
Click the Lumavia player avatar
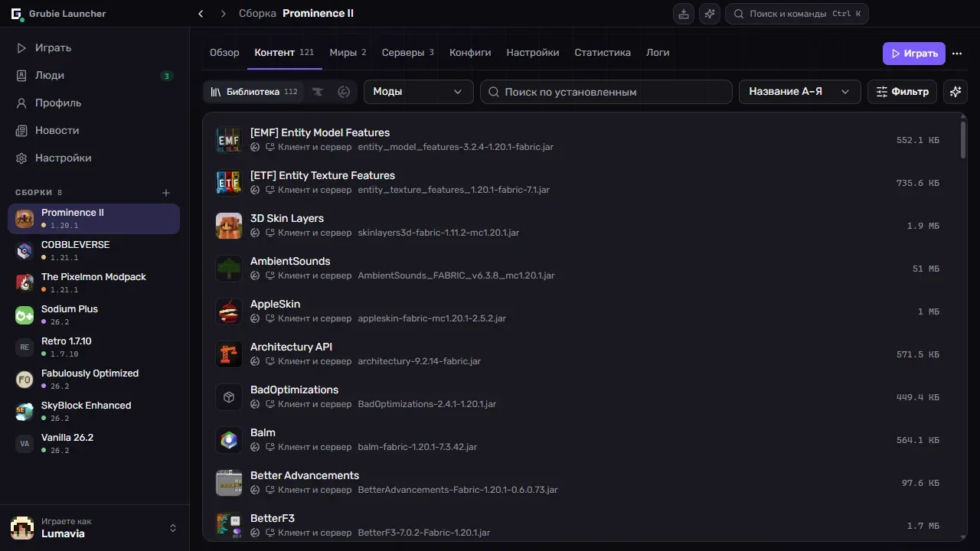pyautogui.click(x=22, y=528)
